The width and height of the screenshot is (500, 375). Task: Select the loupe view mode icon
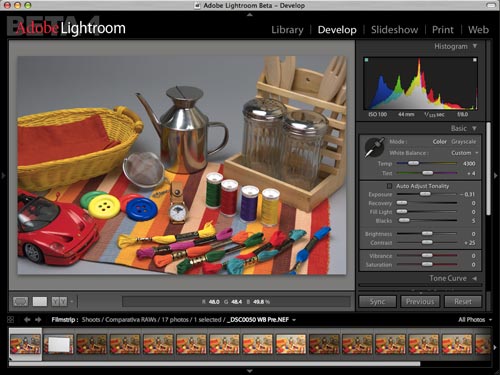point(21,302)
